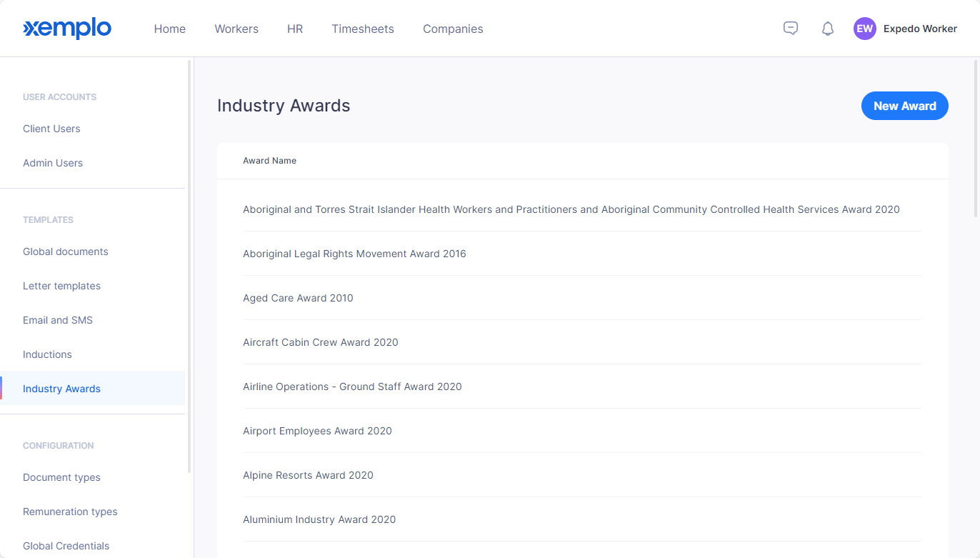The height and width of the screenshot is (558, 980).
Task: Open Inductions in sidebar
Action: click(47, 354)
